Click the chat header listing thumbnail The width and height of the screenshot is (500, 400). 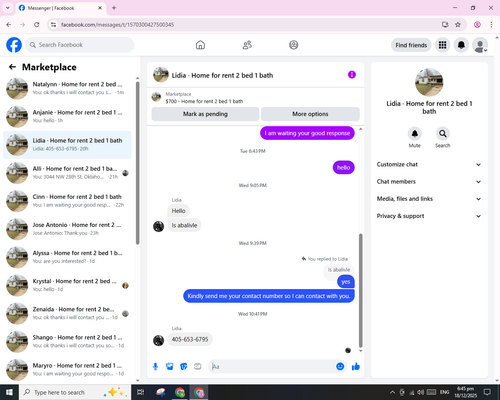click(161, 75)
